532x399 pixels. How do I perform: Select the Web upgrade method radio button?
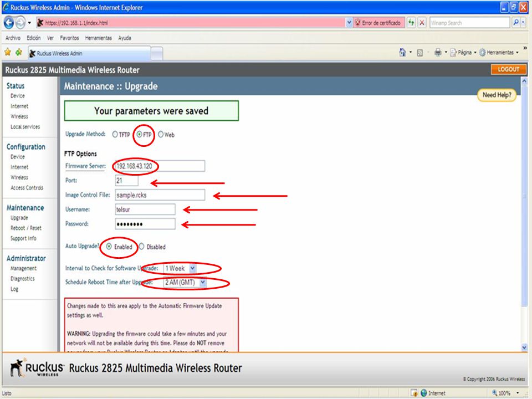pyautogui.click(x=161, y=134)
